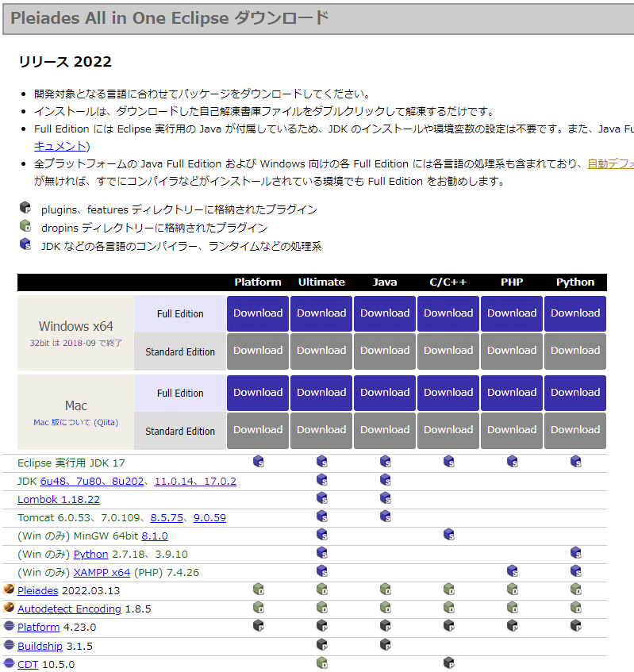The width and height of the screenshot is (634, 672).
Task: Click the plugins/features legend cube icon
Action: [25, 209]
